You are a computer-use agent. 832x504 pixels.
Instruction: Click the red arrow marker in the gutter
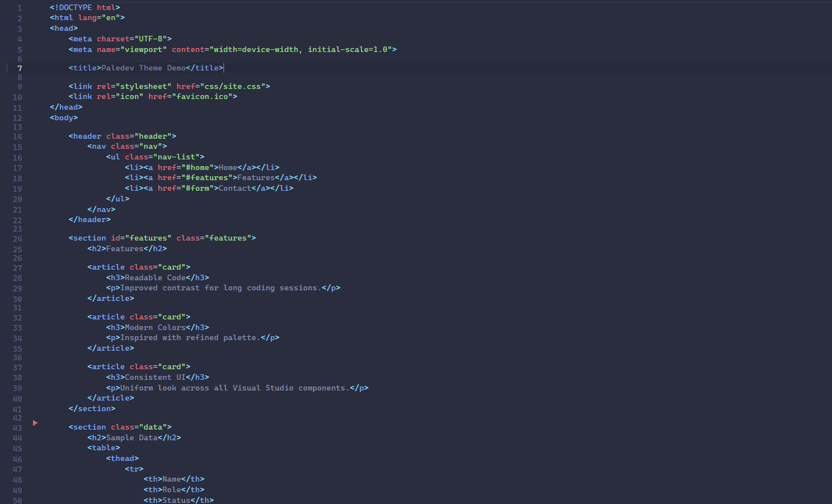tap(35, 423)
